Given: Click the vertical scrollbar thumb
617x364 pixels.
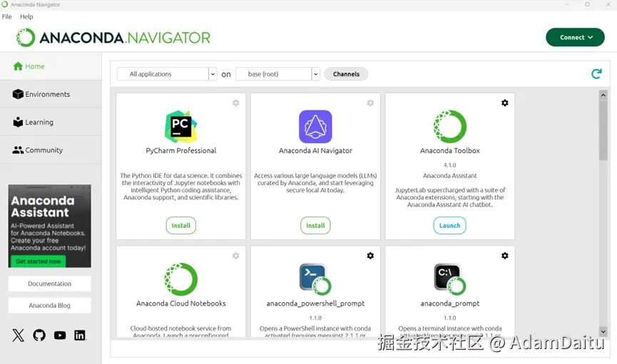Looking at the screenshot, I should tap(603, 130).
